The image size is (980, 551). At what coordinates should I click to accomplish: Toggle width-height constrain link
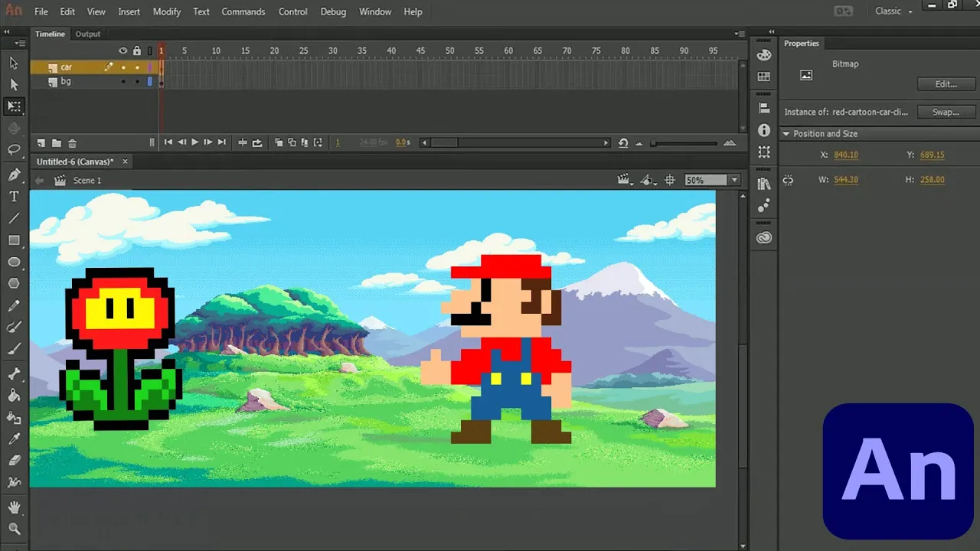[788, 180]
